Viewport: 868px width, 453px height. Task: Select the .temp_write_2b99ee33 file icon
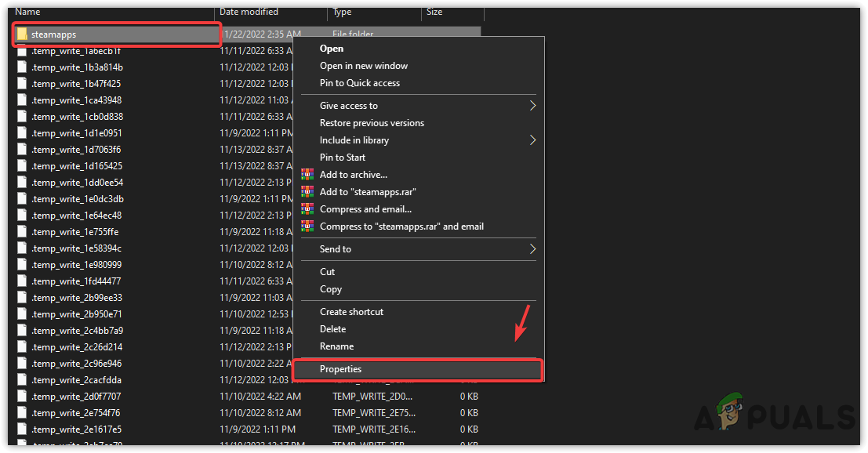tap(21, 297)
